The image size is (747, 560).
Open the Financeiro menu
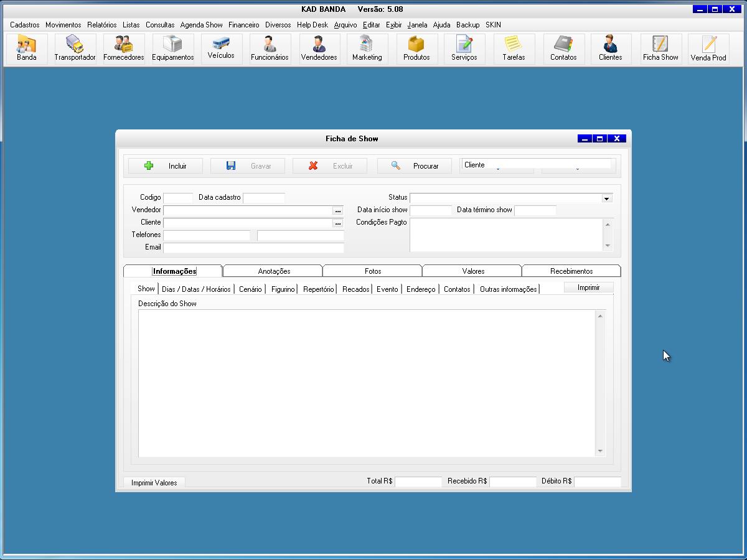coord(243,25)
